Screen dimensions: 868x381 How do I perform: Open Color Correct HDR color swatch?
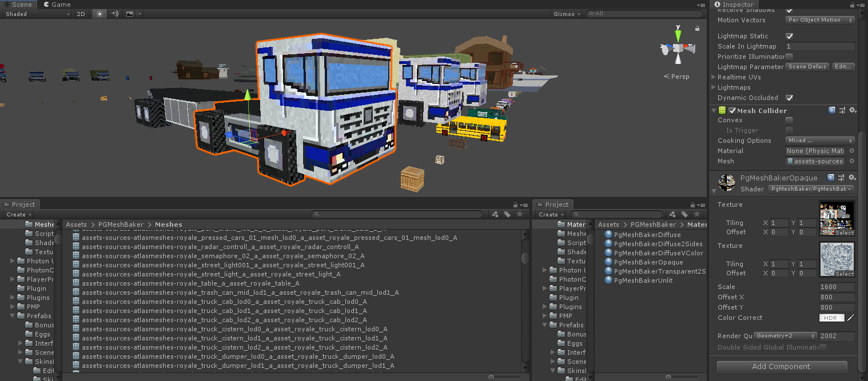point(832,318)
